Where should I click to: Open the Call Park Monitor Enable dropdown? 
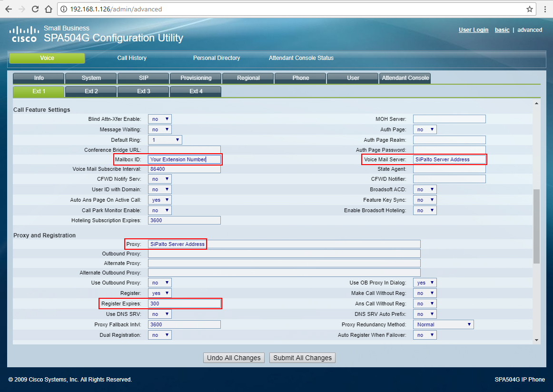pos(160,210)
